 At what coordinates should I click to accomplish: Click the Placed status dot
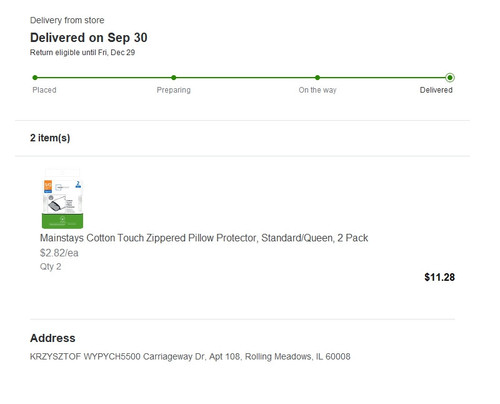[35, 78]
